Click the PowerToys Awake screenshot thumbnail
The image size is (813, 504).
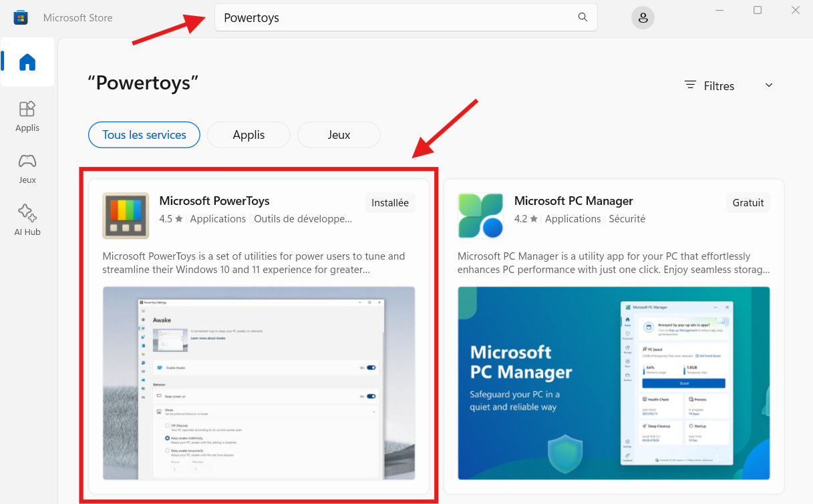click(x=259, y=383)
